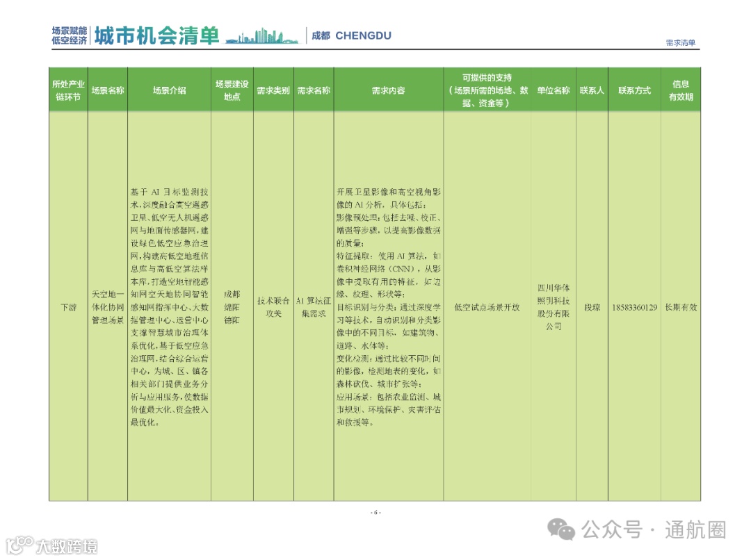Select the contact name 段琼
Viewport: 751px width, 560px height.
tap(592, 307)
